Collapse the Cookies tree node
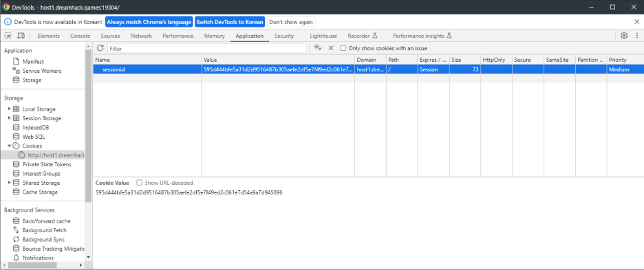 pos(10,146)
